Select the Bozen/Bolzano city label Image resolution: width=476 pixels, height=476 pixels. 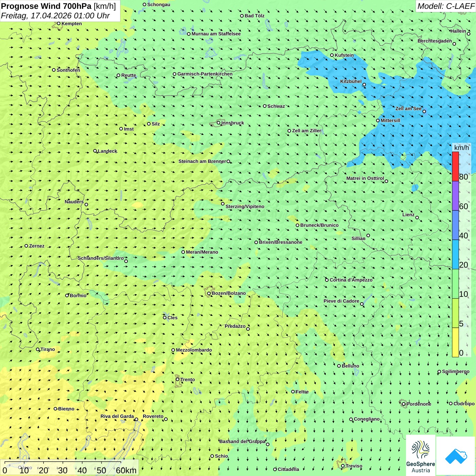229,293
